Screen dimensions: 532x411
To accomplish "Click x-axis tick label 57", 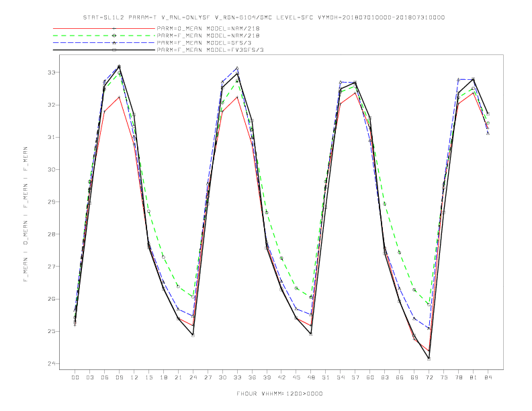I will pos(355,377).
